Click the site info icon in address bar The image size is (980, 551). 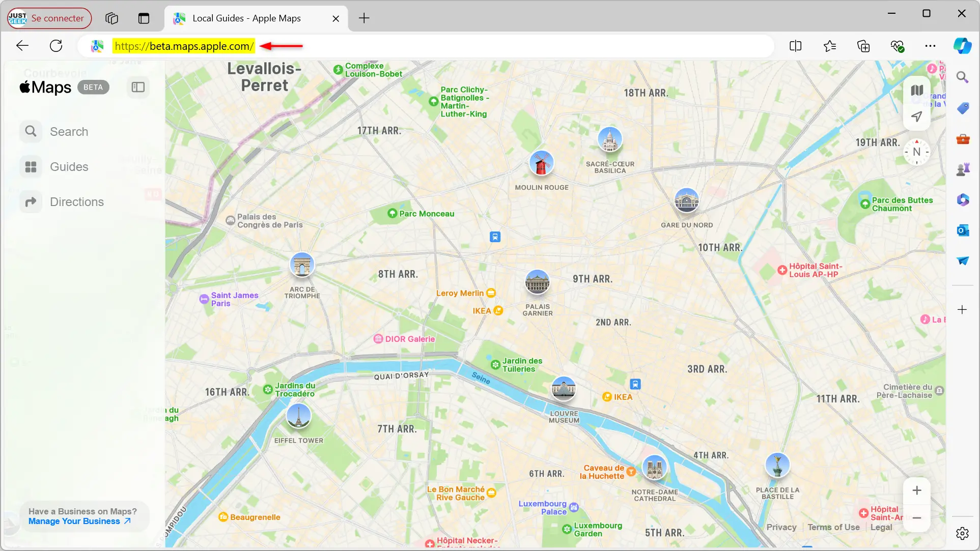97,46
